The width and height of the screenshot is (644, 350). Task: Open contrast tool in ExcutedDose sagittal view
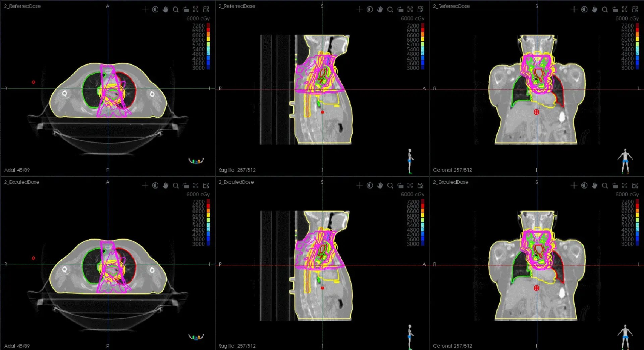(x=370, y=185)
